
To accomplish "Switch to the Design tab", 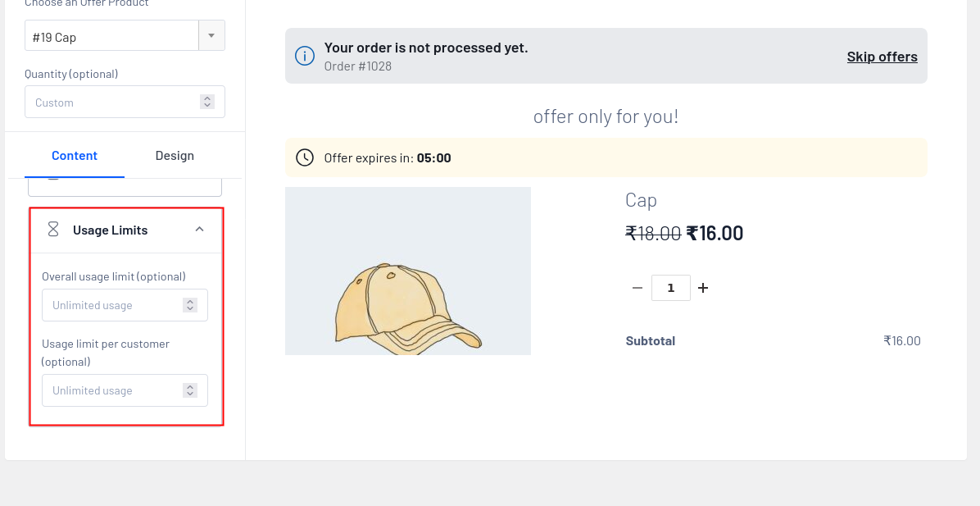I will click(x=175, y=156).
